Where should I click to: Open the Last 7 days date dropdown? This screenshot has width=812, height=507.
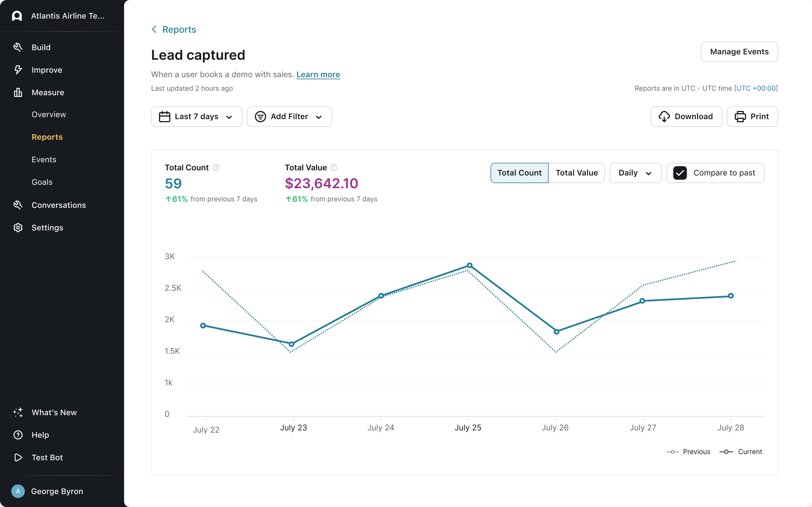[197, 117]
